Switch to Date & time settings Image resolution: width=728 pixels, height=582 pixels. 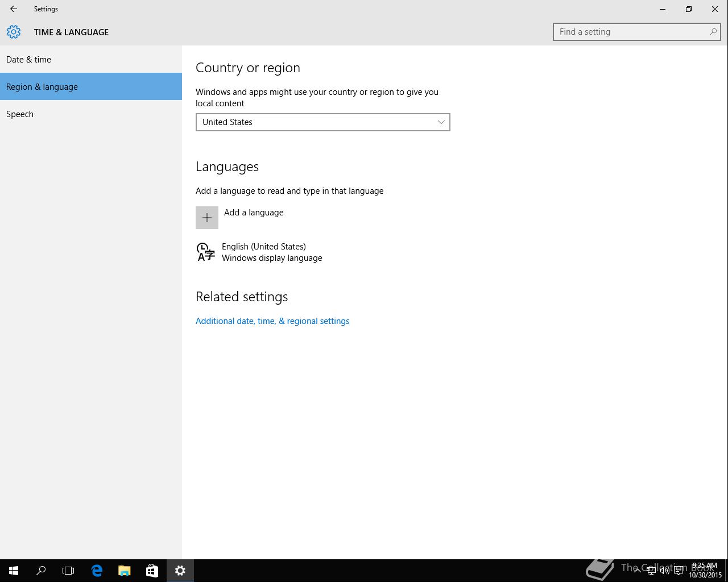point(91,59)
